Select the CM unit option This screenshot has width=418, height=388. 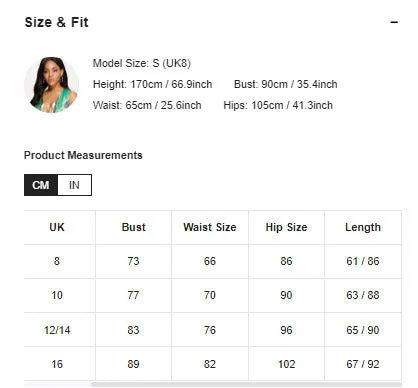[41, 185]
